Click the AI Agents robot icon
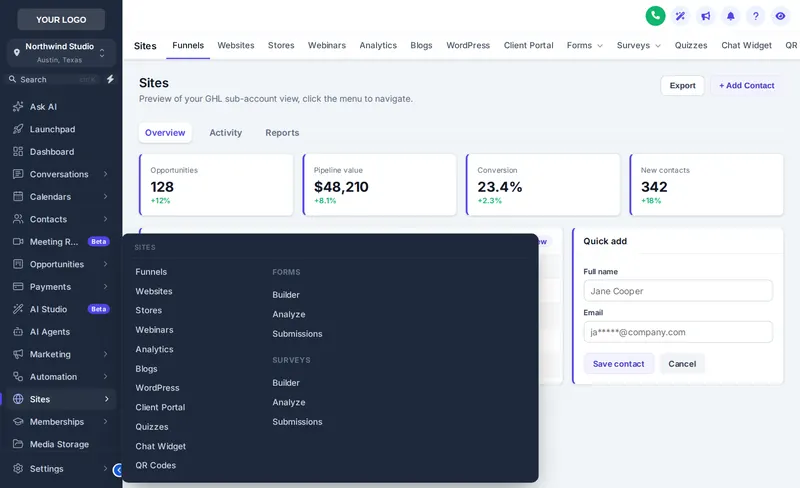 18,331
